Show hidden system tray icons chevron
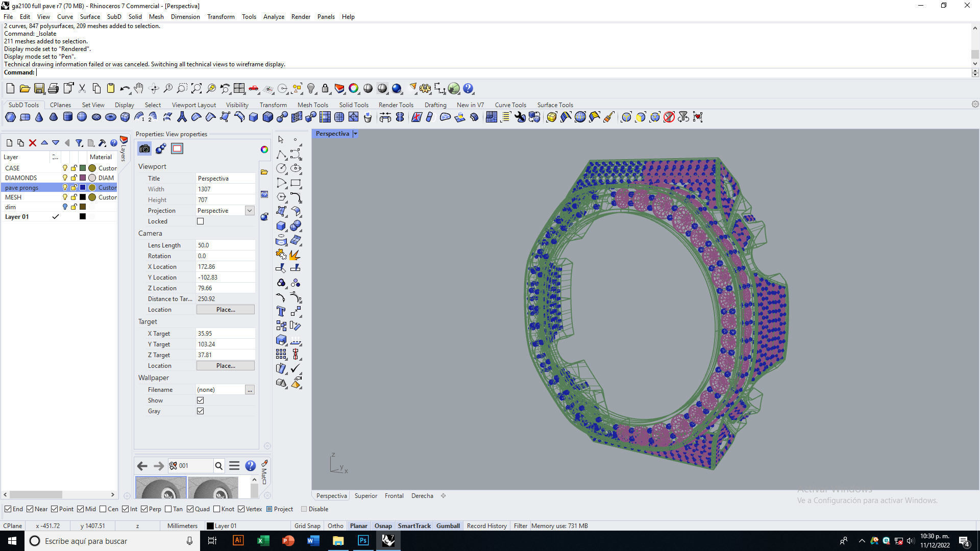Image resolution: width=980 pixels, height=551 pixels. click(862, 541)
